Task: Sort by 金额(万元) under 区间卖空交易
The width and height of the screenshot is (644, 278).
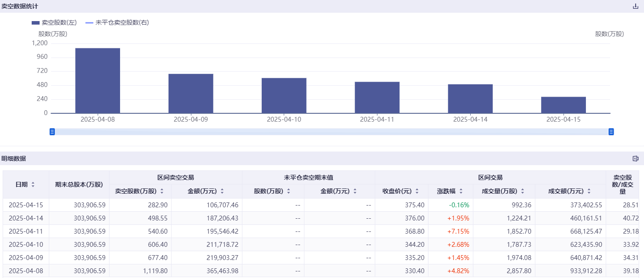Action: pyautogui.click(x=222, y=191)
